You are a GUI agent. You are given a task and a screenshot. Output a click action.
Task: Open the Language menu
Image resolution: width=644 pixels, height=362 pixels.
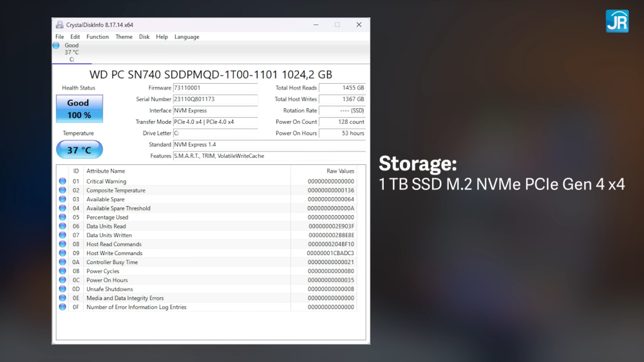(x=187, y=37)
